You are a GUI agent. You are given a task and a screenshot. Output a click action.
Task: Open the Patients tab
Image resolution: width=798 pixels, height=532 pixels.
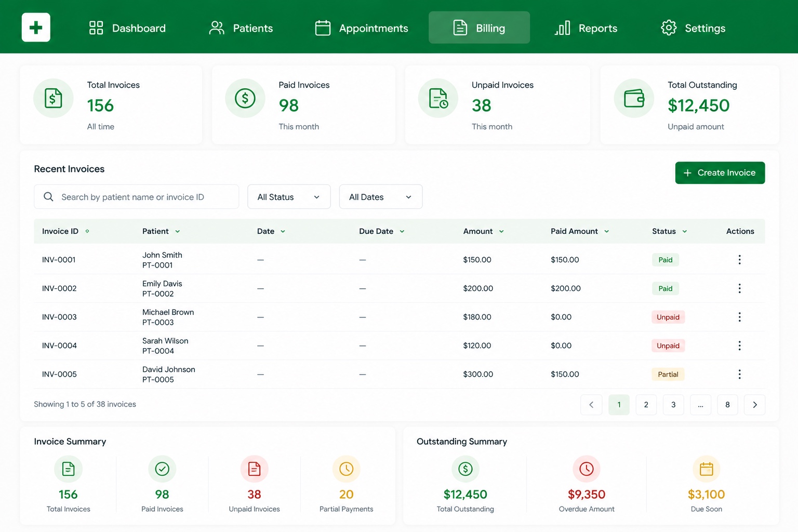pos(241,28)
